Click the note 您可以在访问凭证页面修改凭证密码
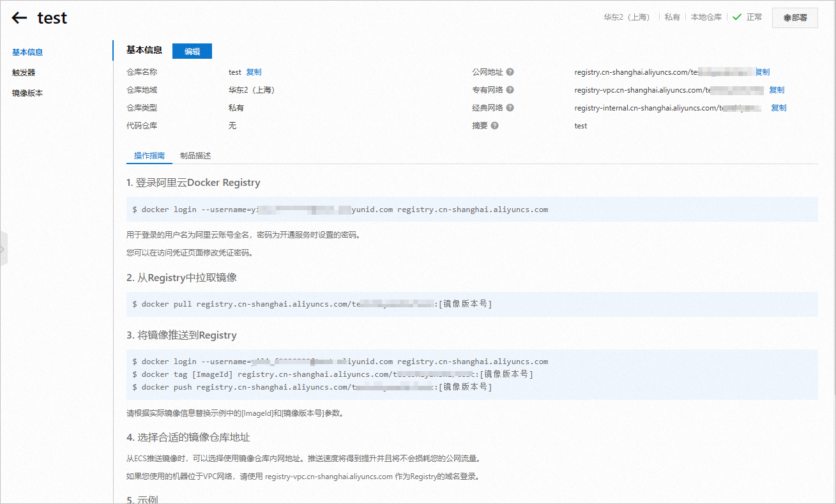Image resolution: width=836 pixels, height=504 pixels. click(190, 253)
